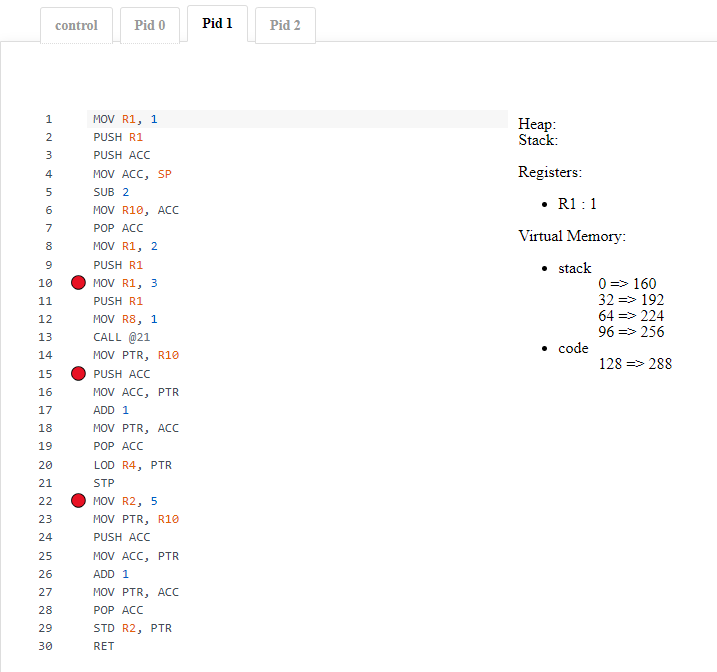
Task: Click code line 'MOV ACC, SP'
Action: [133, 174]
